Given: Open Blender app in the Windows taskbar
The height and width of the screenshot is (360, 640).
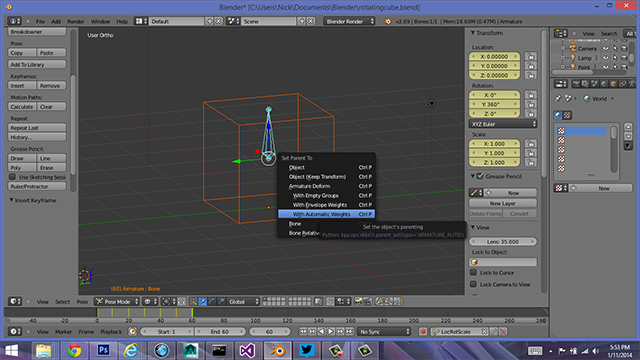Looking at the screenshot, I should click(x=278, y=351).
